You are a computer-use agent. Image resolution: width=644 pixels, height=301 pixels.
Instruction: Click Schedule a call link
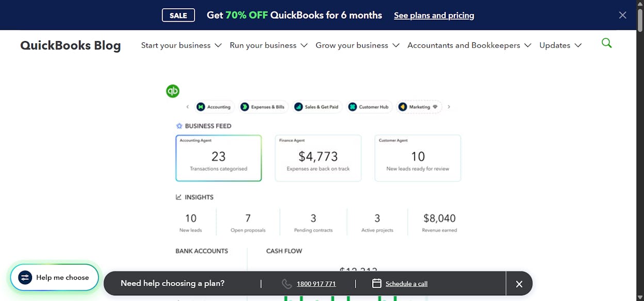(x=407, y=284)
